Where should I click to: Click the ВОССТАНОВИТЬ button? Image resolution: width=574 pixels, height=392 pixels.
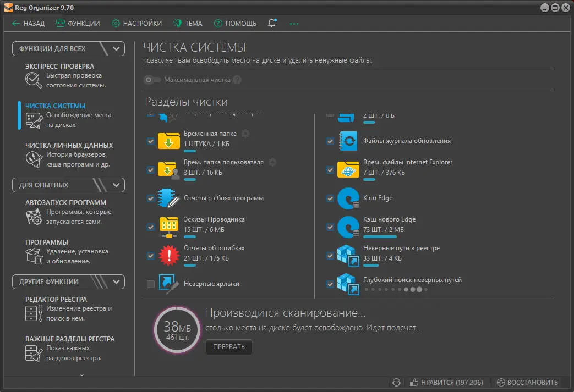(527, 383)
